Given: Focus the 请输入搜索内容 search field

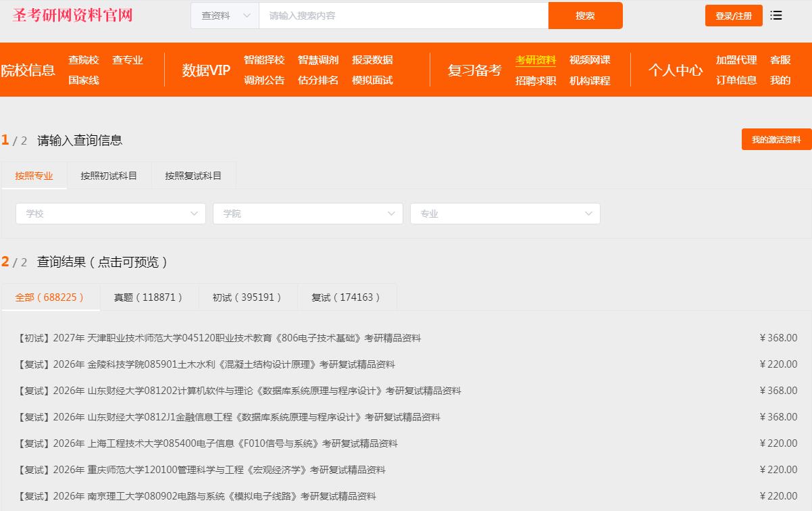Looking at the screenshot, I should 403,16.
